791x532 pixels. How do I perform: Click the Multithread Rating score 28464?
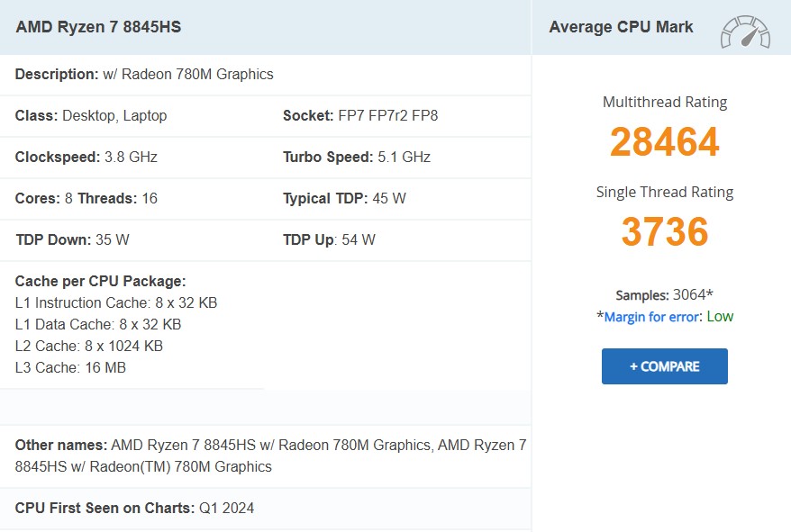[x=664, y=142]
